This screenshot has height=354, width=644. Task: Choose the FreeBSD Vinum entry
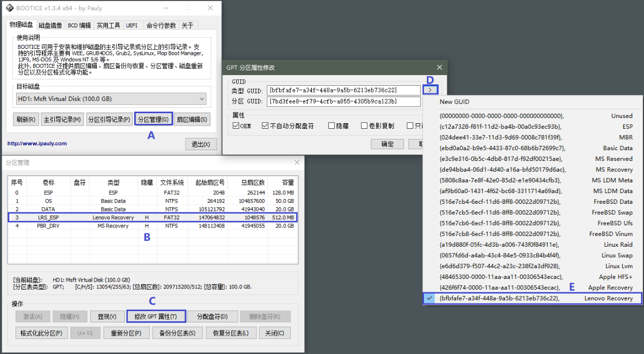coord(532,234)
